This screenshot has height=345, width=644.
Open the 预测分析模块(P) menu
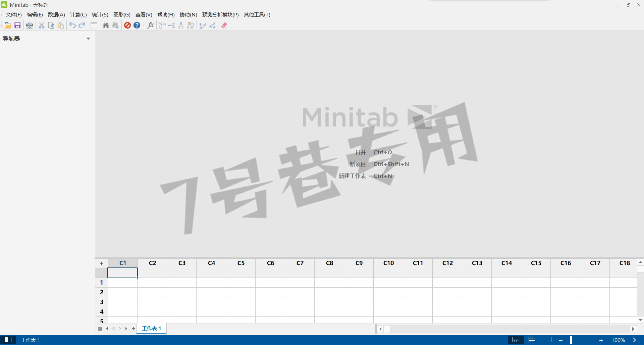click(220, 15)
